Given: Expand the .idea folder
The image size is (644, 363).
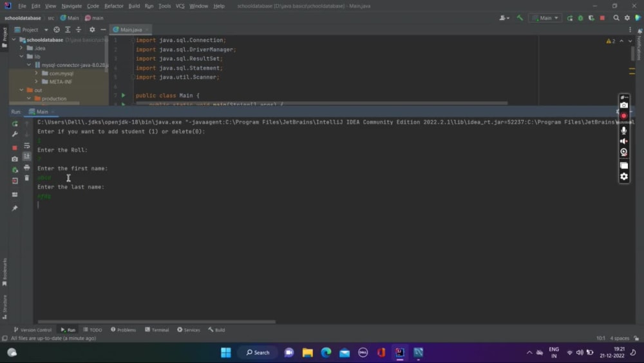Looking at the screenshot, I should (x=21, y=48).
